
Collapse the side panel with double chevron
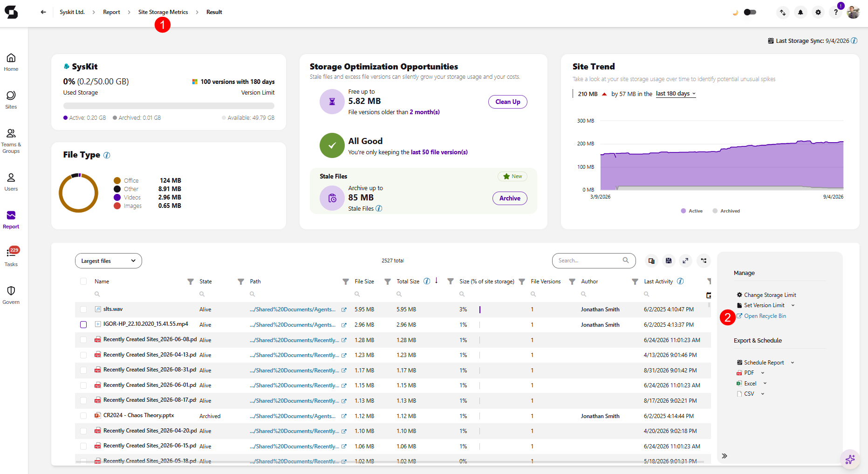(724, 456)
